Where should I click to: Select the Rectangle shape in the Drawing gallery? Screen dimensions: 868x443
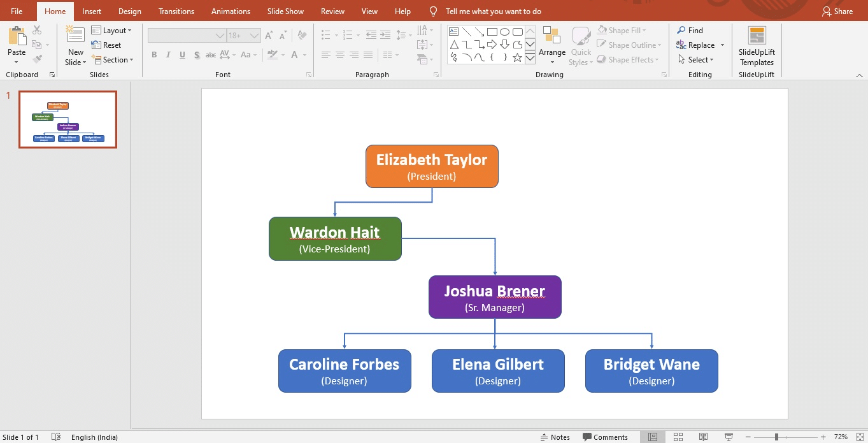492,31
